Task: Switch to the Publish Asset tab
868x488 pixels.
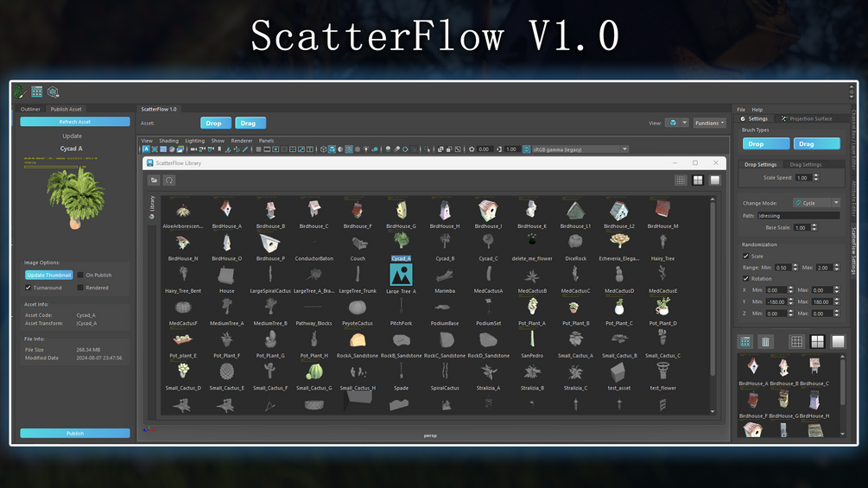Action: (66, 109)
